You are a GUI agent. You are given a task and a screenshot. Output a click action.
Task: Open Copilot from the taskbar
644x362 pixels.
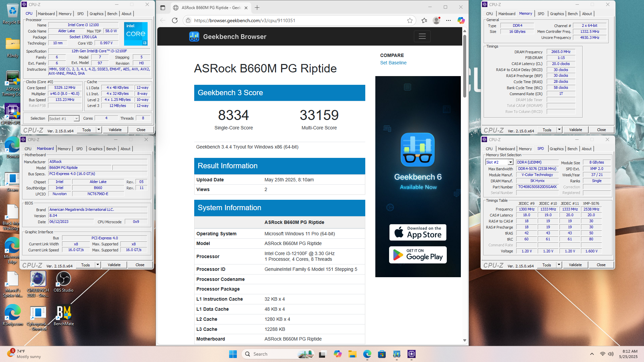[x=337, y=354]
